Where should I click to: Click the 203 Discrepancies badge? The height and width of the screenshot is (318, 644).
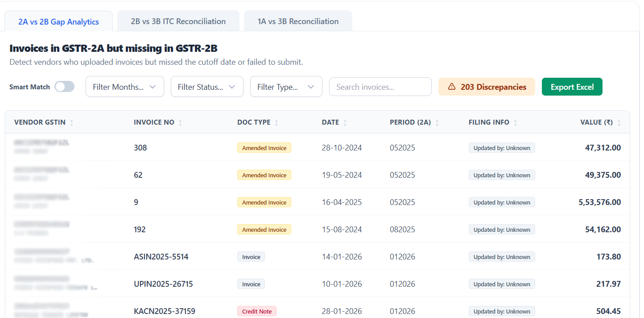pyautogui.click(x=487, y=87)
